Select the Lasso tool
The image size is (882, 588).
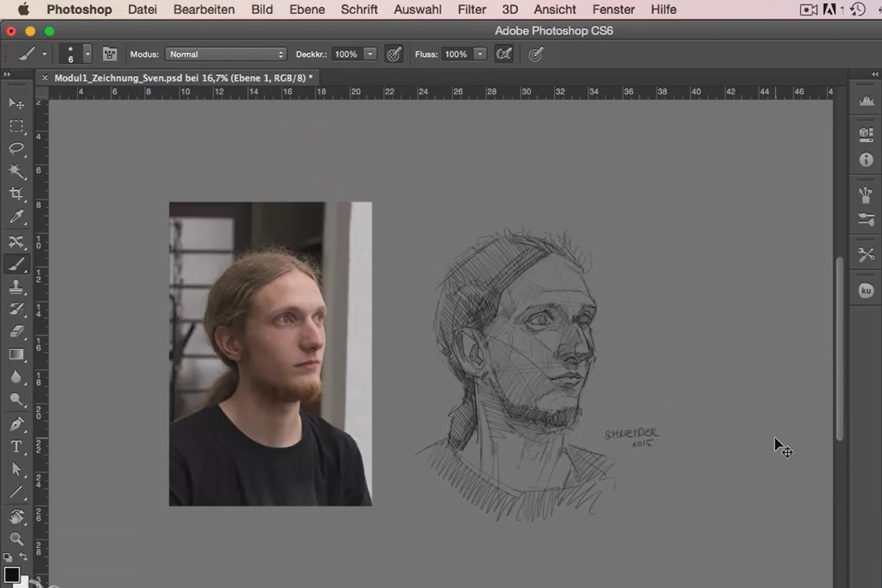[x=16, y=149]
